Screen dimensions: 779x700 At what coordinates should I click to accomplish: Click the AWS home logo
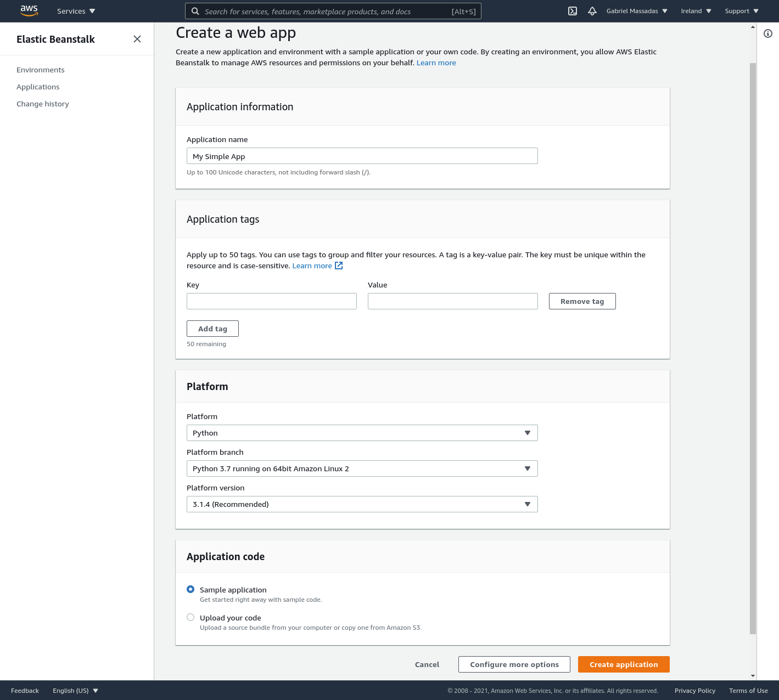pos(29,11)
